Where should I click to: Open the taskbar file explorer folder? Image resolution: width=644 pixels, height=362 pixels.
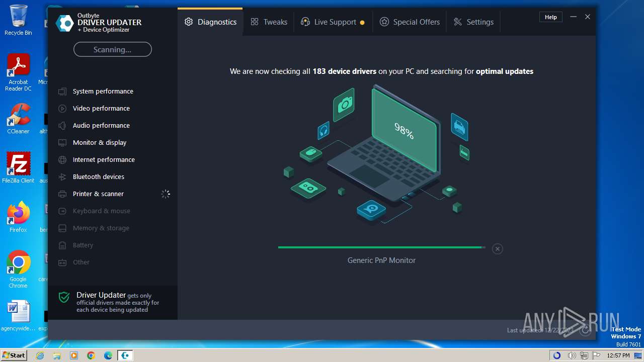[57, 355]
